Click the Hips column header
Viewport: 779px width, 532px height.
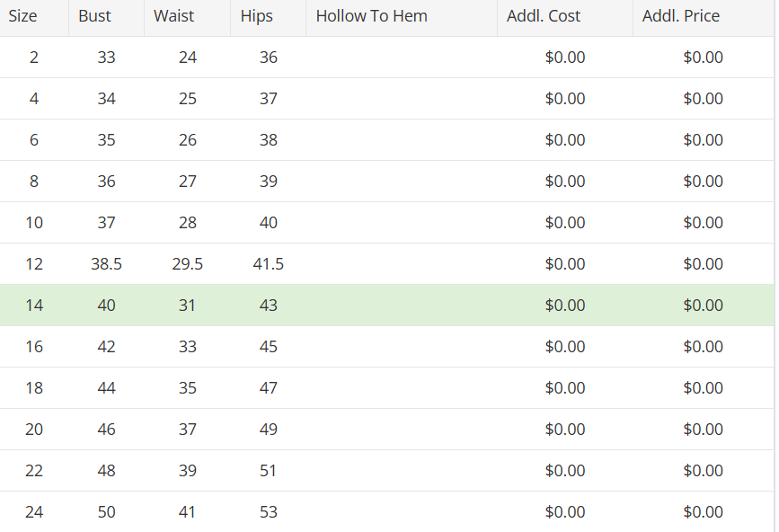coord(257,16)
